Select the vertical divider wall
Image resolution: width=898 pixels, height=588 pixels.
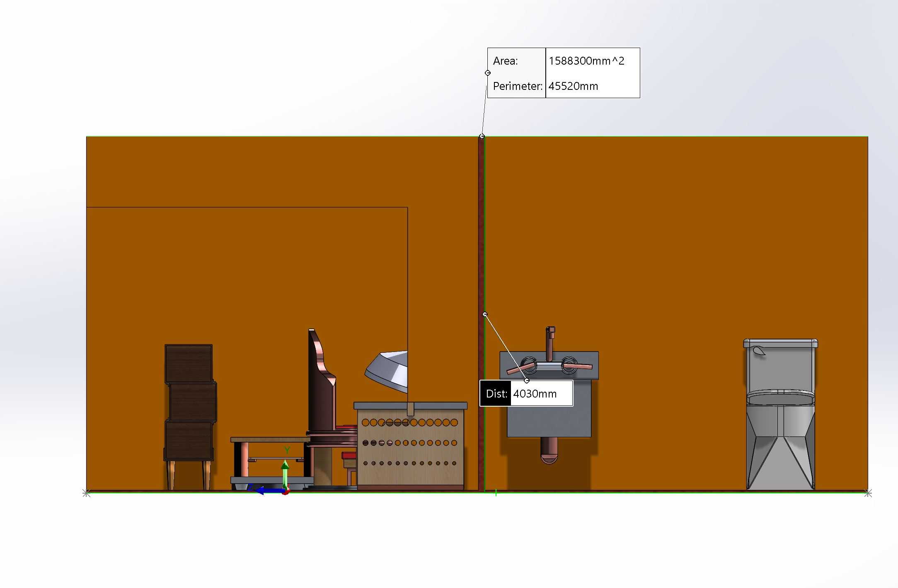coord(481,314)
